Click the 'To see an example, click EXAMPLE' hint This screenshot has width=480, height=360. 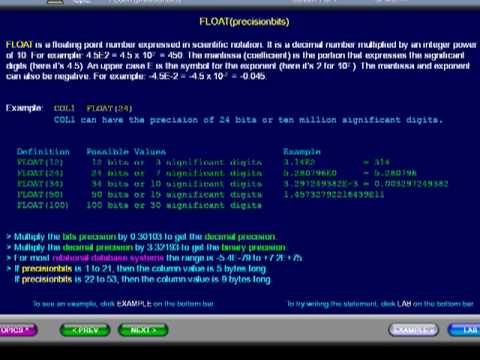coord(124,304)
